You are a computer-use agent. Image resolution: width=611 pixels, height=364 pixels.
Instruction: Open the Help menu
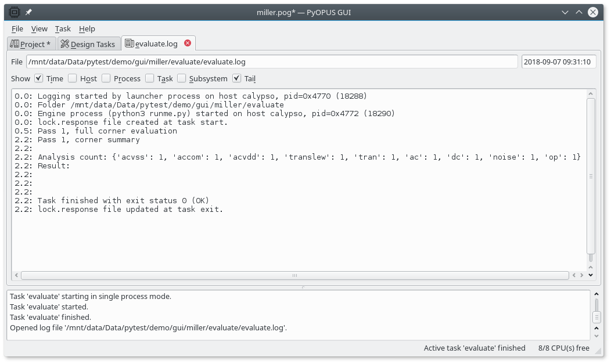[87, 28]
